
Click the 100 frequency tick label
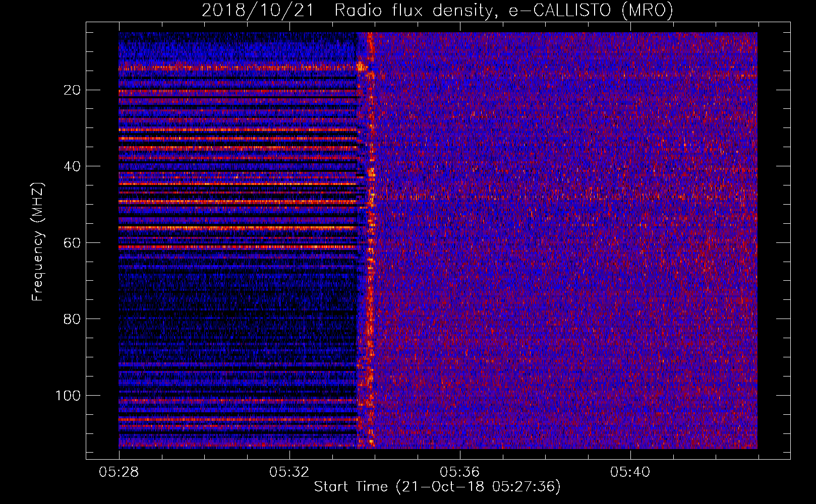(68, 396)
